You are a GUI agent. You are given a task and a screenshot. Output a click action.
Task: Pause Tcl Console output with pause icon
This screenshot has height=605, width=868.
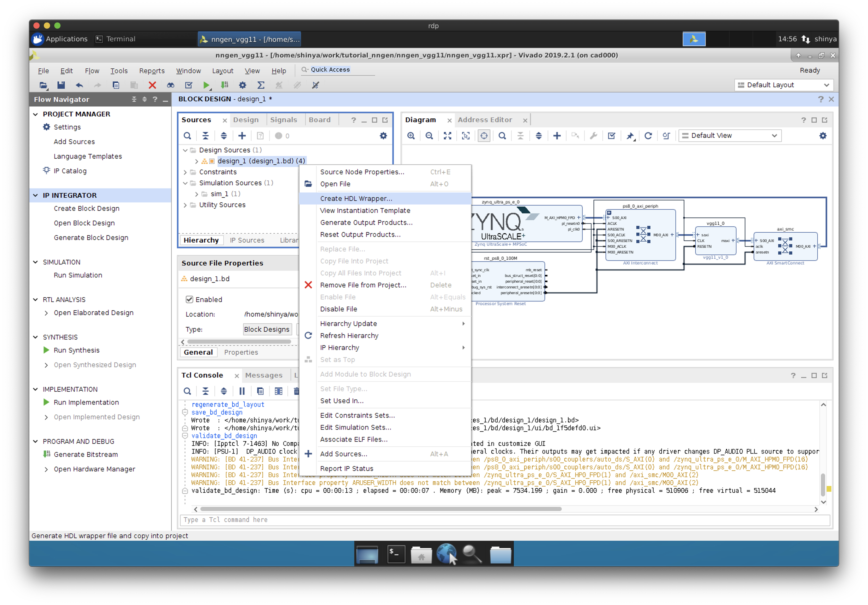coord(242,391)
